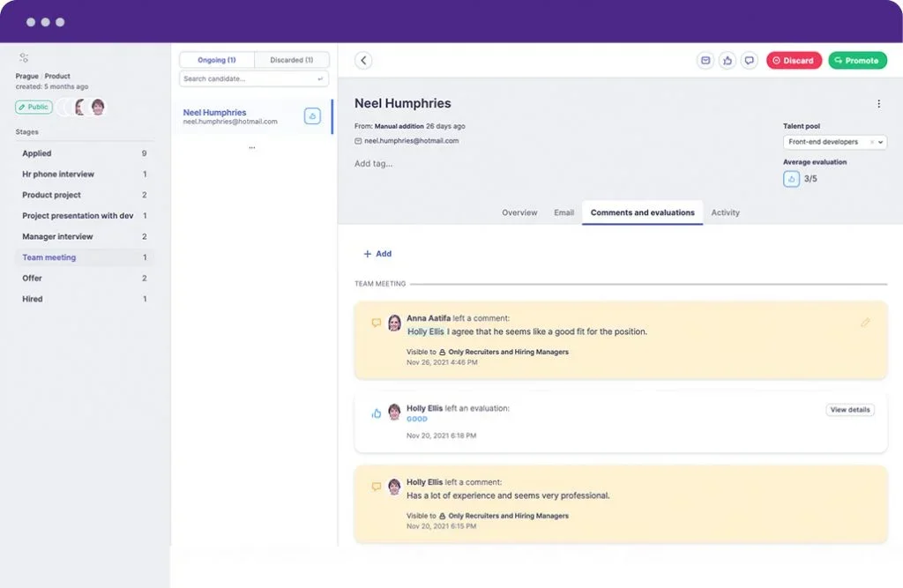Switch to the Discarded (1) candidates filter
Screen dimensions: 903x588
292,60
